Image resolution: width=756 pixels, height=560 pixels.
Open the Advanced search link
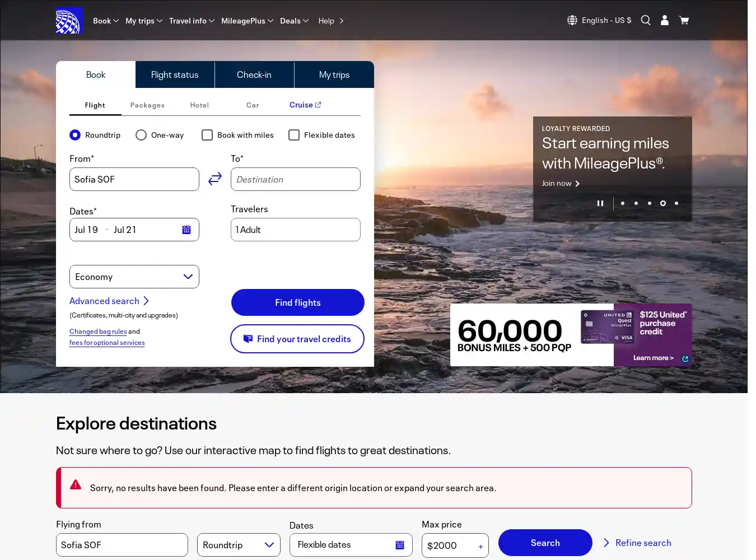pyautogui.click(x=109, y=301)
